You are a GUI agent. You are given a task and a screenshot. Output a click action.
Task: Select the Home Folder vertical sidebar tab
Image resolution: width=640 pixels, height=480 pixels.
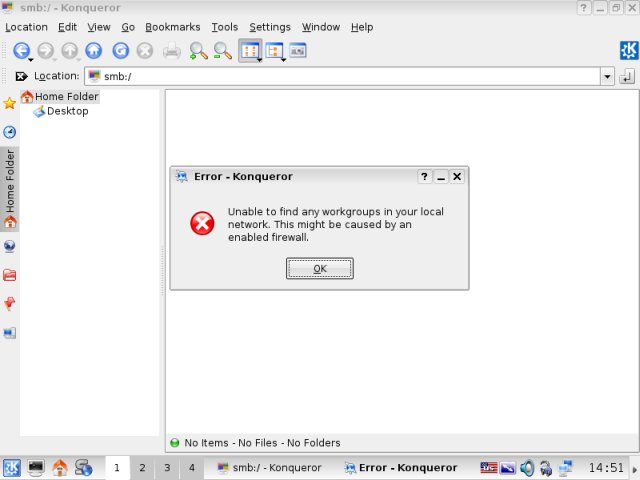[x=9, y=189]
